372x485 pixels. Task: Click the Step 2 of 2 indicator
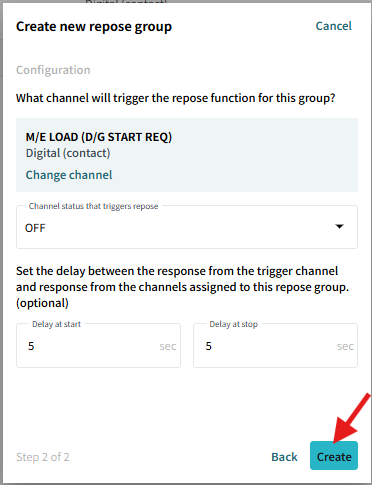pyautogui.click(x=43, y=457)
